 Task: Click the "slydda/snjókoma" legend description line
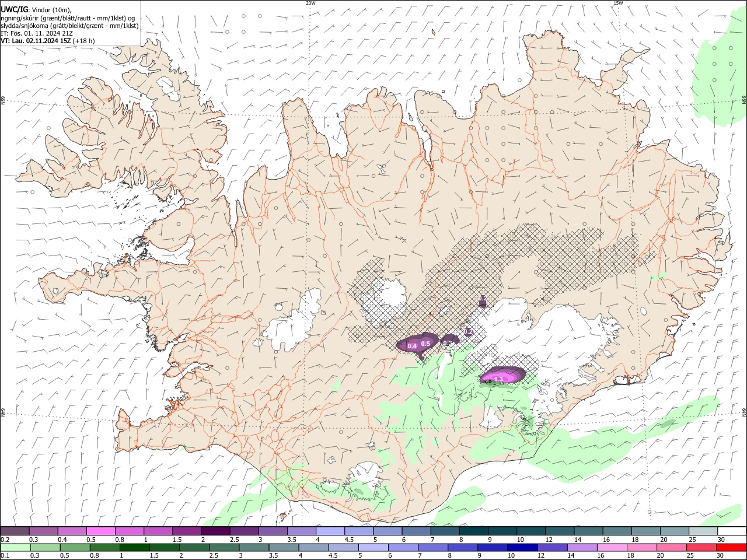click(x=69, y=26)
